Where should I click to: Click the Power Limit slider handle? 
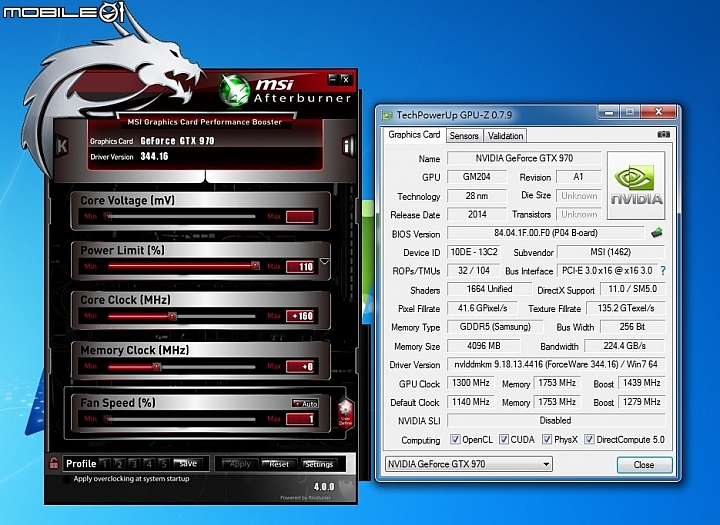tap(255, 265)
